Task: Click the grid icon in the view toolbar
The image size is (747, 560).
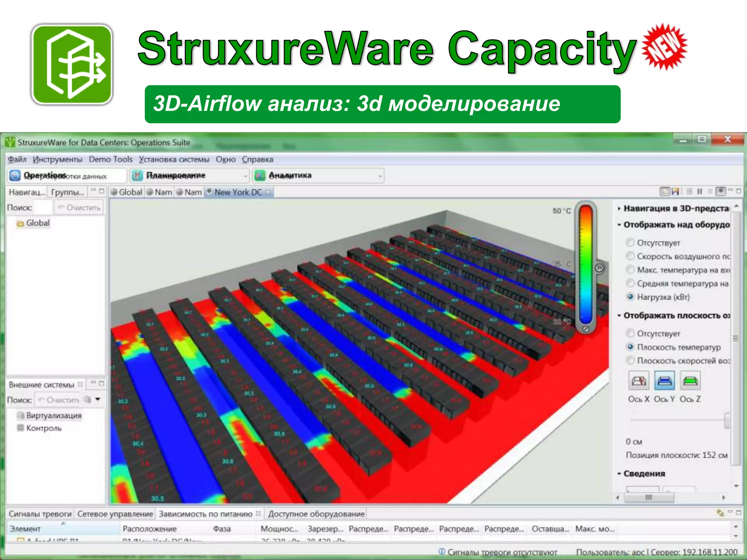Action: pos(689,191)
